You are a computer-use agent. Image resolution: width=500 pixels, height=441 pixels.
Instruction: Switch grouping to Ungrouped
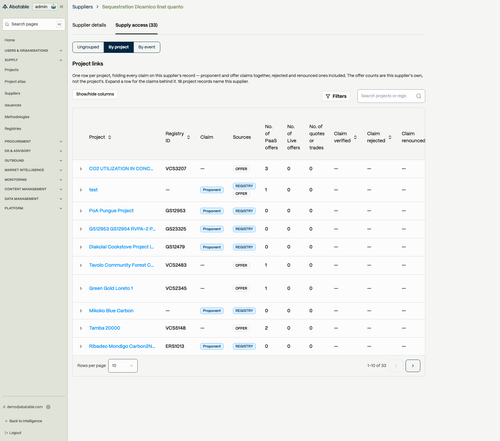tap(88, 47)
